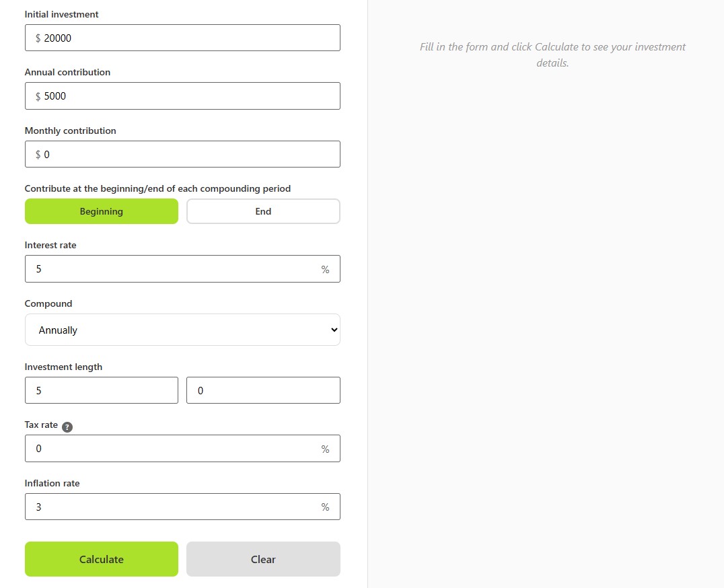Screen dimensions: 724x588
Task: Click the Investment length months field
Action: coord(262,390)
